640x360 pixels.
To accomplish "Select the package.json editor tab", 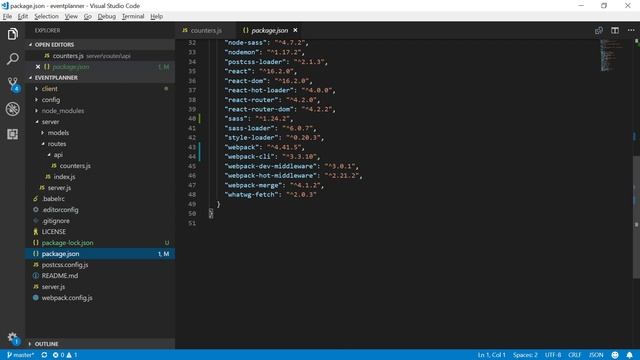I will click(x=269, y=31).
